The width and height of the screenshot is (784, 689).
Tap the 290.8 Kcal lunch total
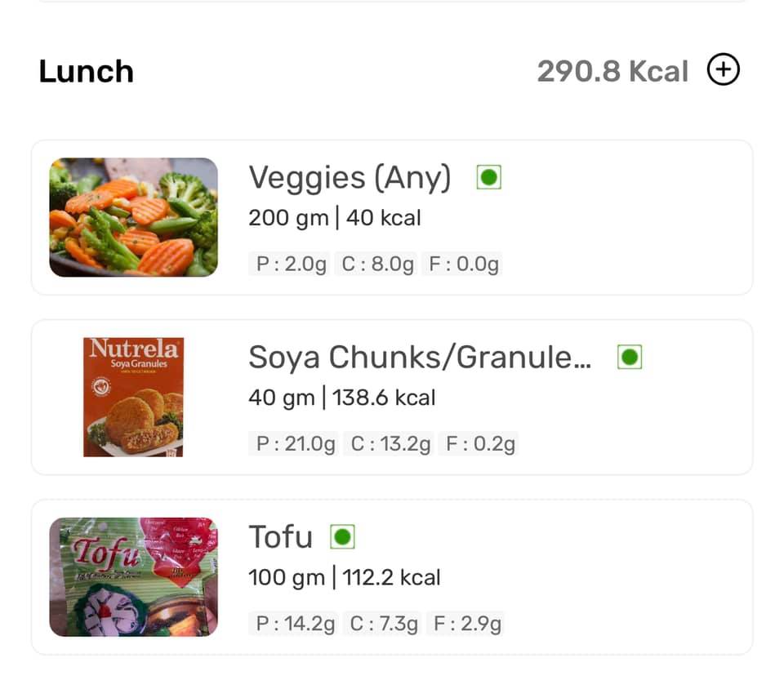[612, 71]
